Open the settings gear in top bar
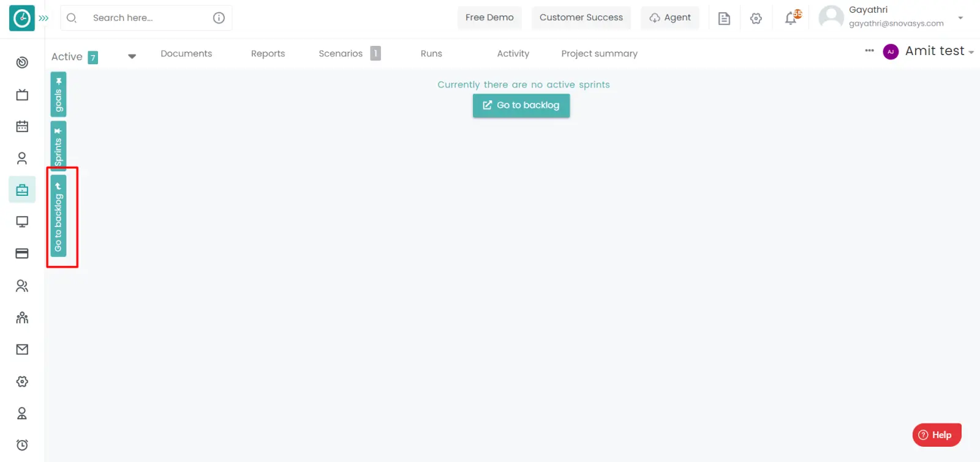The image size is (980, 462). click(x=756, y=18)
